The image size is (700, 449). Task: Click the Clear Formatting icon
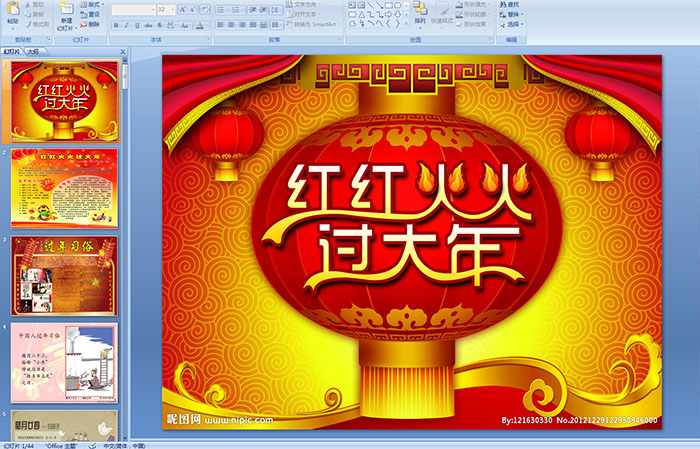click(205, 9)
